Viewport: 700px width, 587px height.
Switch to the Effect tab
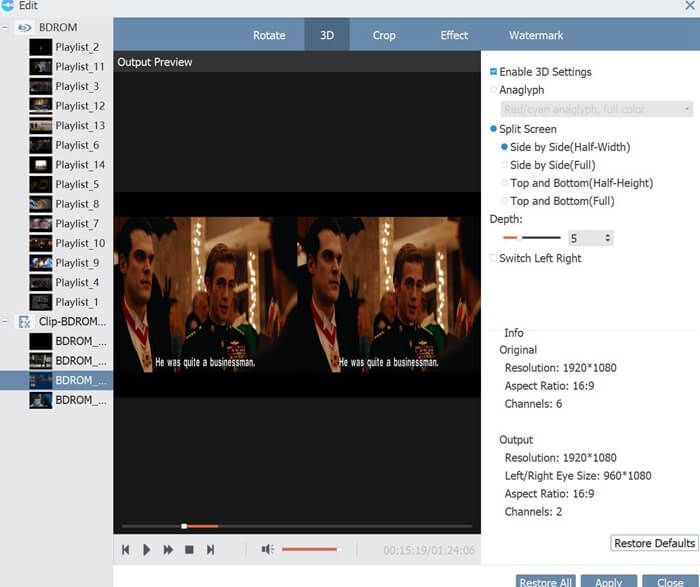click(454, 35)
